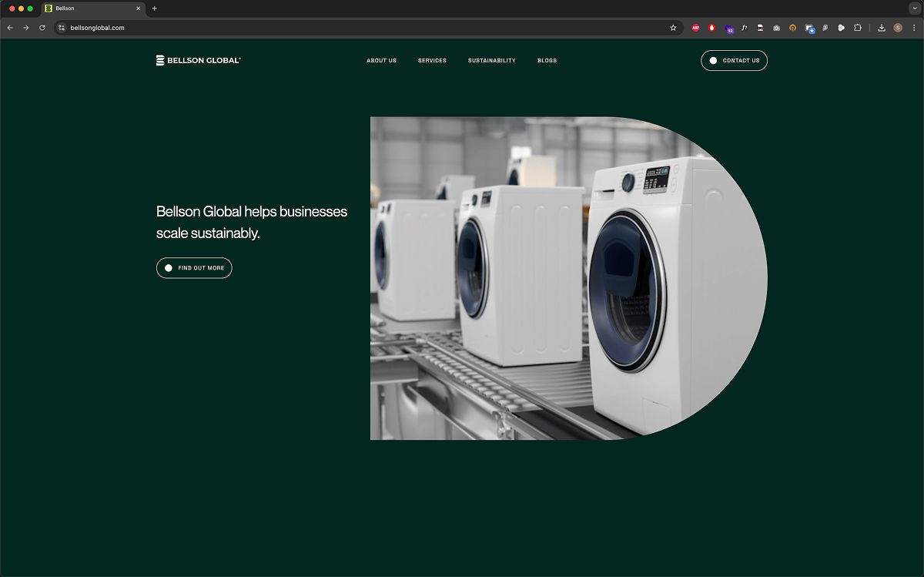Open the orange headphone-shaped extension icon
The width and height of the screenshot is (924, 577).
click(792, 28)
